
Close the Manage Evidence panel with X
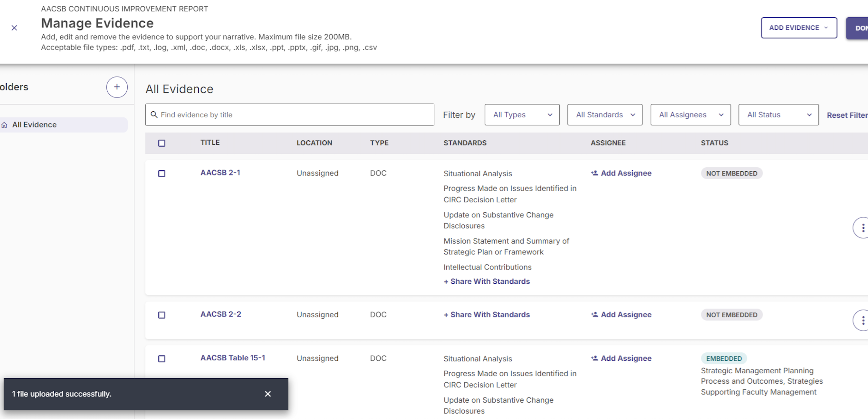14,28
